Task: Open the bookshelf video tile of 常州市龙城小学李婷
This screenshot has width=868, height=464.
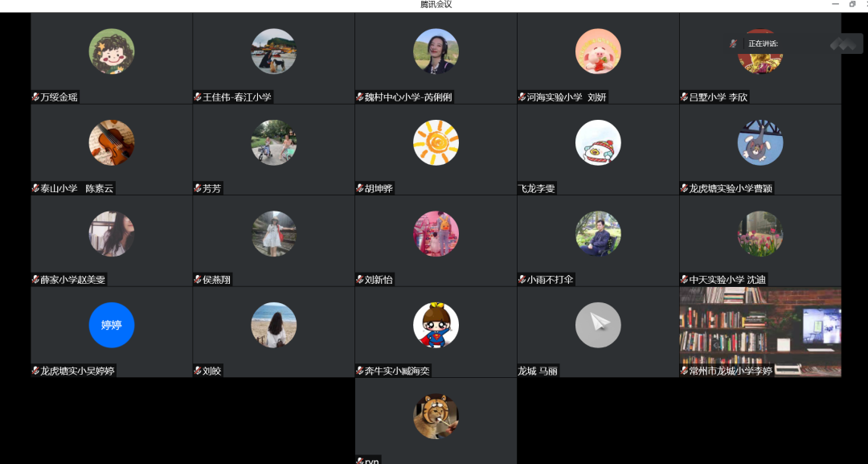Action: (x=760, y=331)
